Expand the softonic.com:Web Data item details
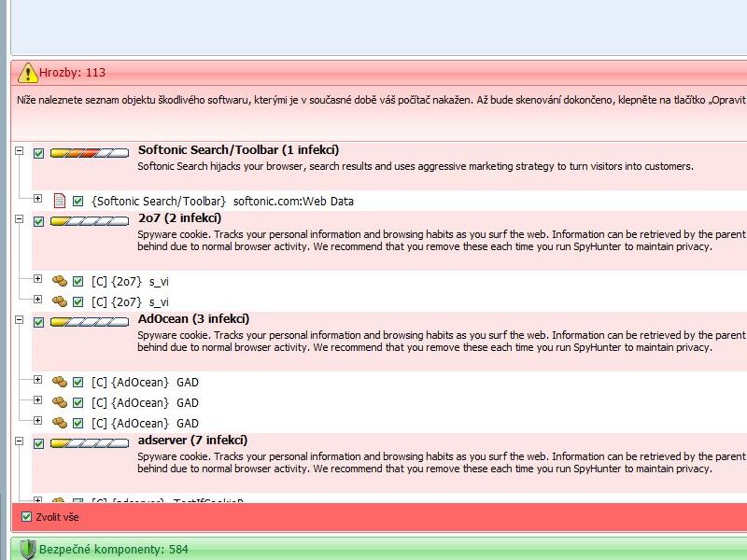Screen dimensions: 747x560 37,198
